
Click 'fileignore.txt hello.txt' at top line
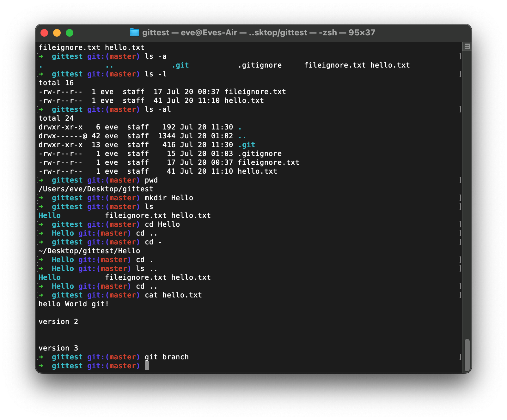point(92,47)
